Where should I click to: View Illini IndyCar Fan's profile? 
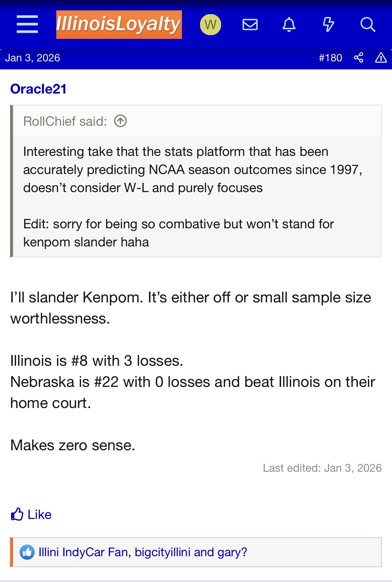83,552
